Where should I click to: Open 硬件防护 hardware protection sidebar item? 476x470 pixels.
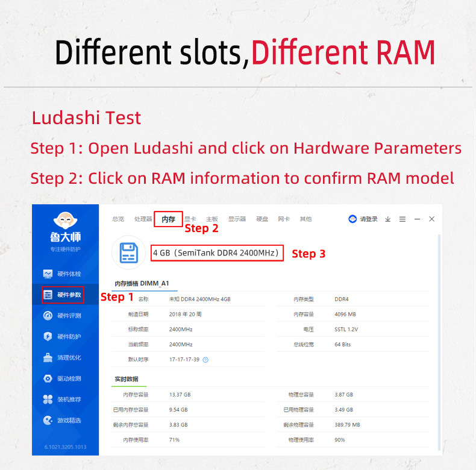[62, 336]
